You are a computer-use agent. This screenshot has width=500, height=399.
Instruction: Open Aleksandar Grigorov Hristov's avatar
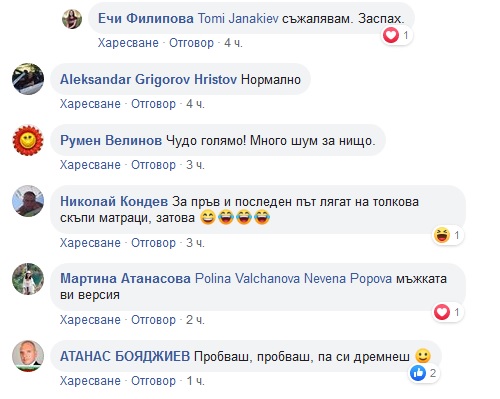click(28, 79)
